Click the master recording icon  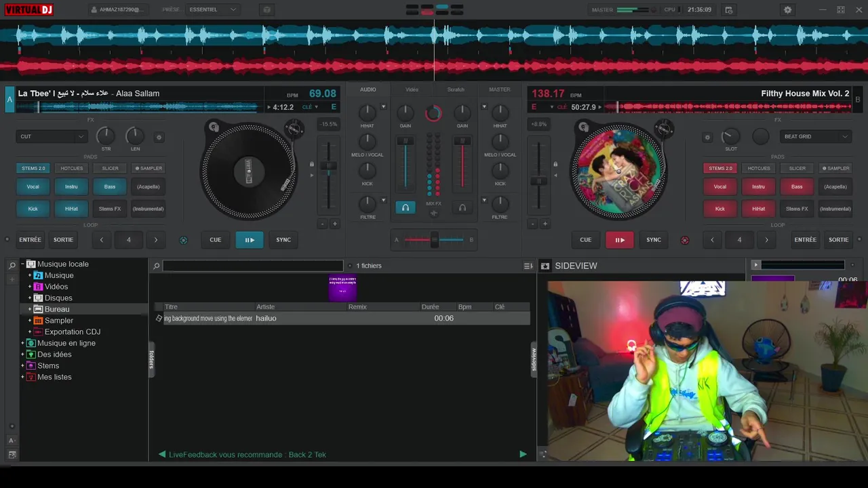pos(728,9)
